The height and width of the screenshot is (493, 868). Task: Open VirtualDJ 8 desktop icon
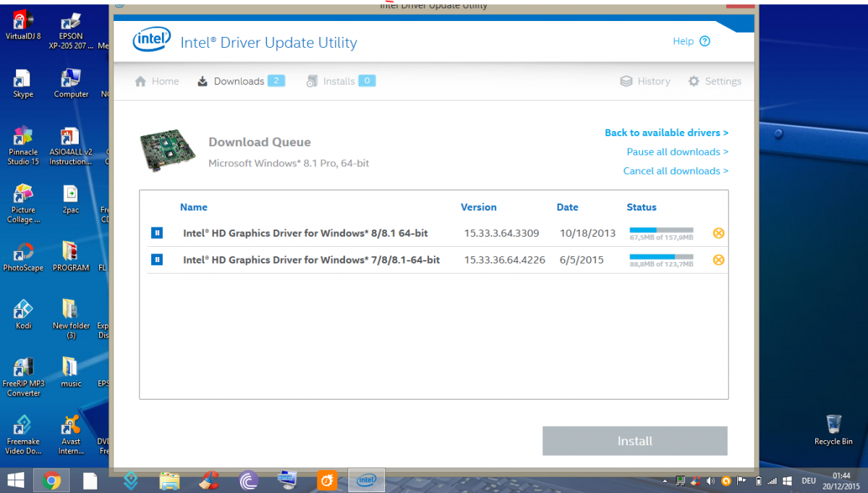(23, 25)
